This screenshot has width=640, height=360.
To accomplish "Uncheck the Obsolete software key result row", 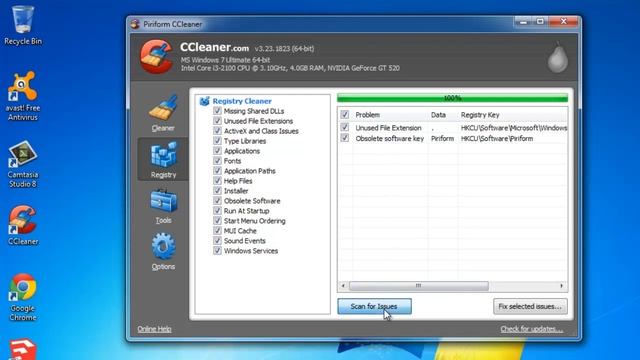I will pos(344,138).
